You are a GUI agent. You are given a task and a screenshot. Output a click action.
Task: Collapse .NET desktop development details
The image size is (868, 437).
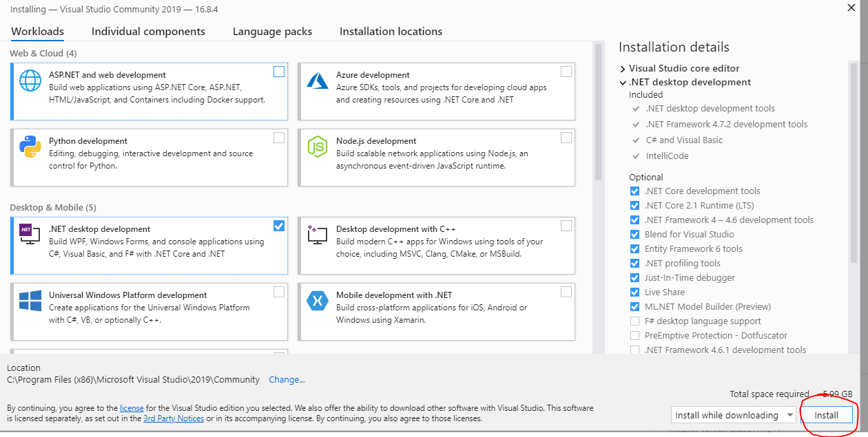[x=623, y=83]
